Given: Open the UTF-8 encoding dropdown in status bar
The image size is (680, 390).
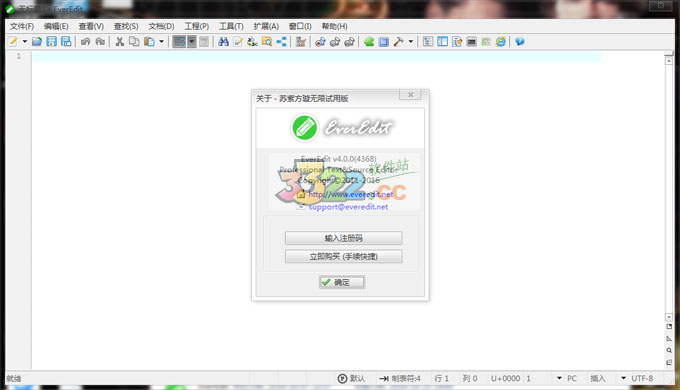Looking at the screenshot, I should [638, 379].
